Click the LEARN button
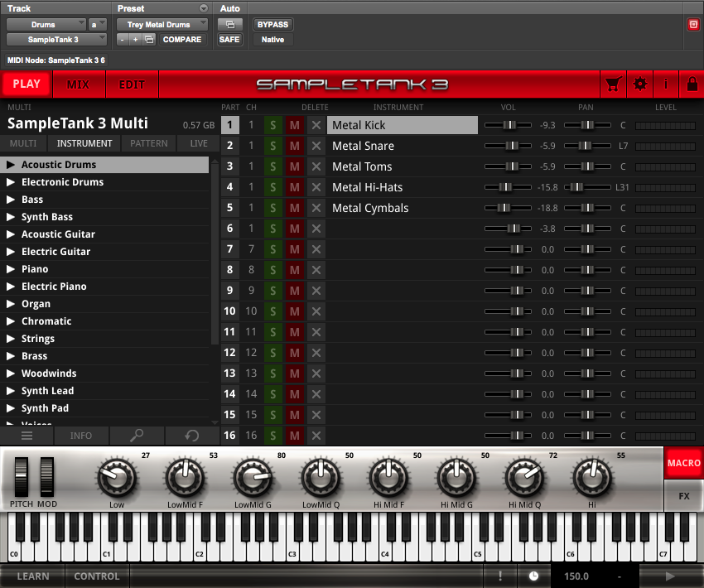This screenshot has height=588, width=704. point(33,576)
